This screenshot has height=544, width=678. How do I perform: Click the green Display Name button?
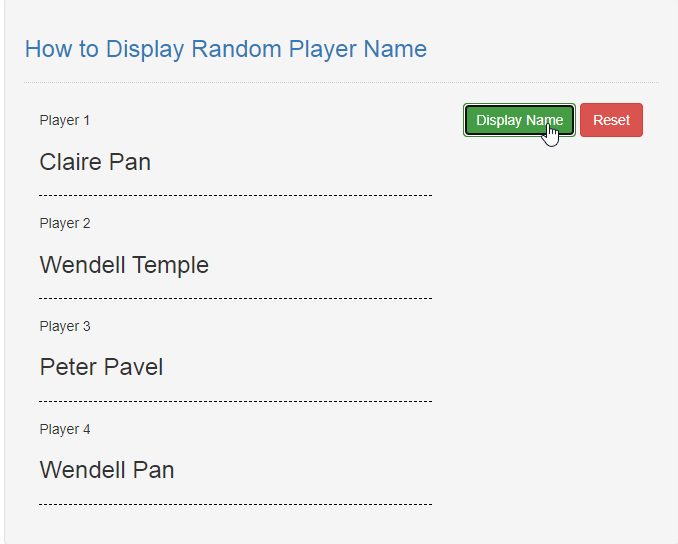519,120
